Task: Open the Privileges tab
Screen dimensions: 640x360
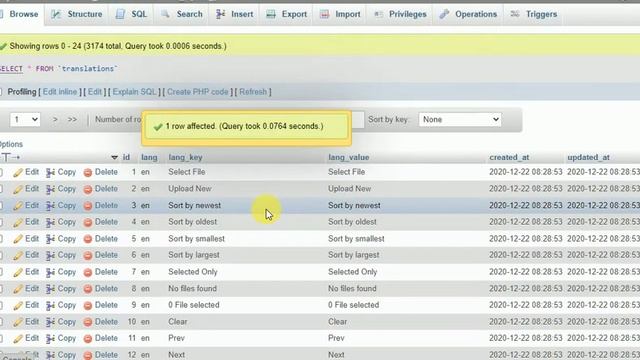Action: click(x=400, y=14)
